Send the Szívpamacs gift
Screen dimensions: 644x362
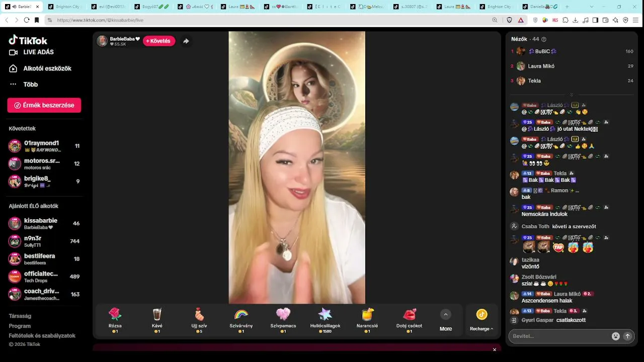283,320
